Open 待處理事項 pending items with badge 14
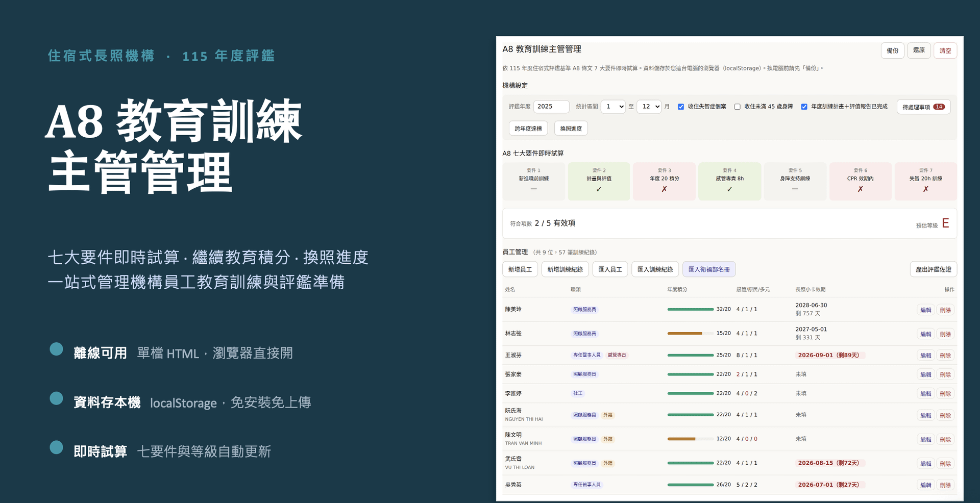The width and height of the screenshot is (980, 503). (x=923, y=107)
